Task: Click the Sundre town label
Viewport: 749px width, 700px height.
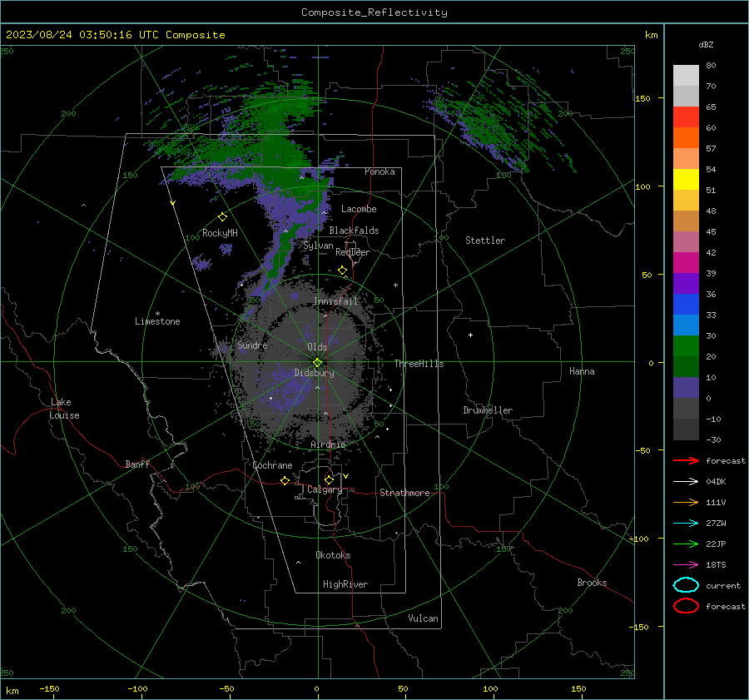Action: (x=252, y=345)
